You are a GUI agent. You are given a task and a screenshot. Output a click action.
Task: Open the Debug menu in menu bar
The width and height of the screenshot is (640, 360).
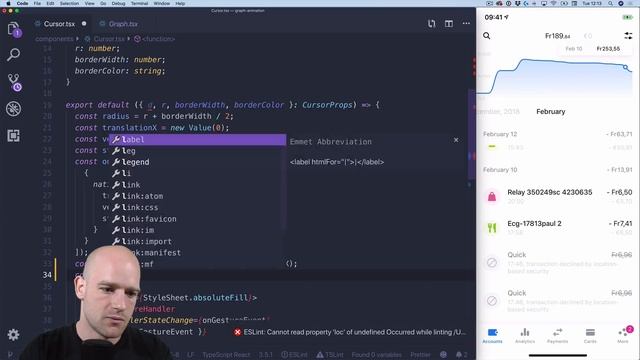(118, 3)
